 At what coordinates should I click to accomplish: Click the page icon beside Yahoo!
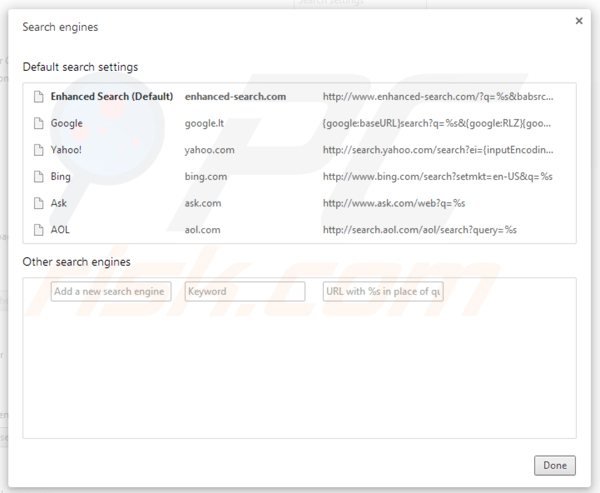click(x=38, y=150)
